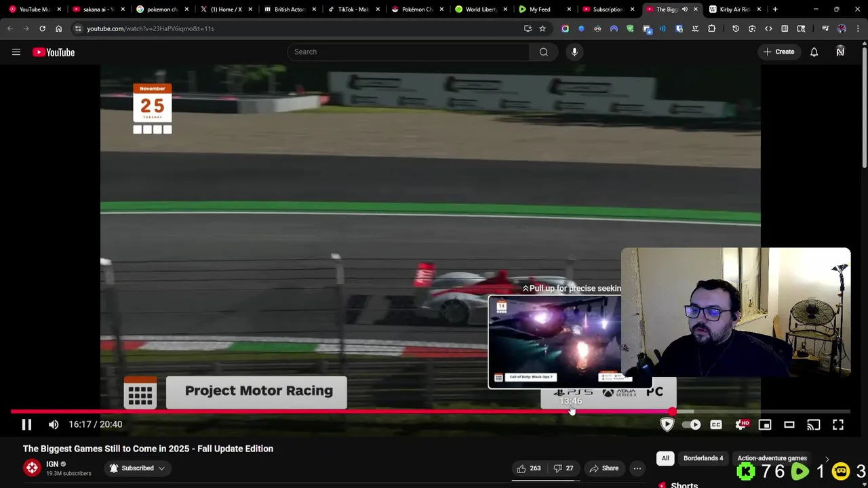Screen dimensions: 868x488
Task: Click the yellow ninja face icon overlay
Action: click(x=841, y=471)
